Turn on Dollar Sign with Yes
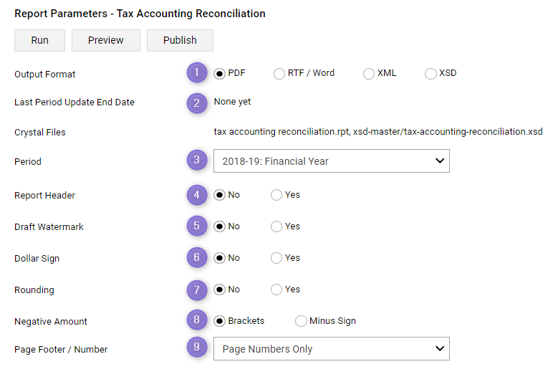Viewport: 558px width, 392px height. [x=276, y=258]
